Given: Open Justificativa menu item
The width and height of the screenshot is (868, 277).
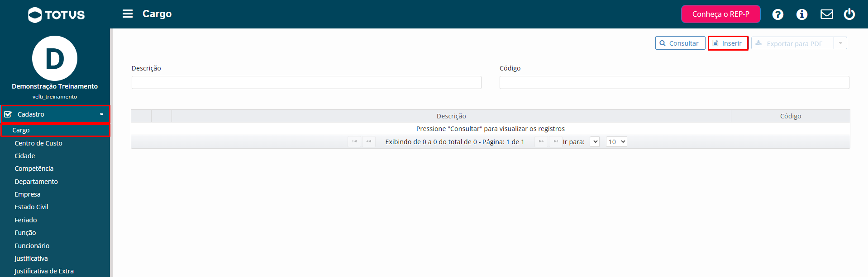Looking at the screenshot, I should pos(31,258).
